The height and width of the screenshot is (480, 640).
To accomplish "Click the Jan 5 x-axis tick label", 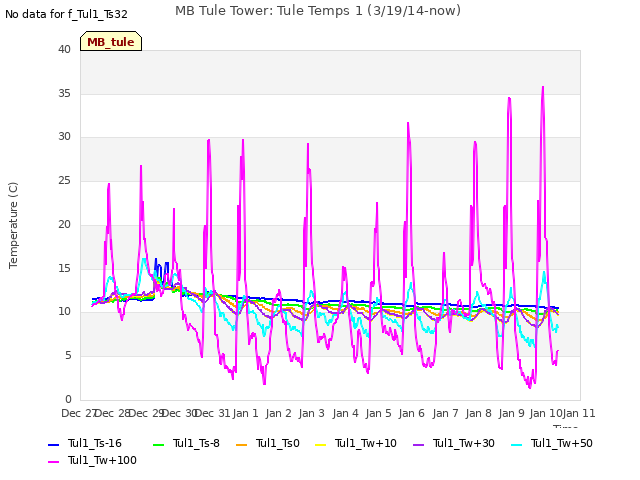I will [x=379, y=413].
